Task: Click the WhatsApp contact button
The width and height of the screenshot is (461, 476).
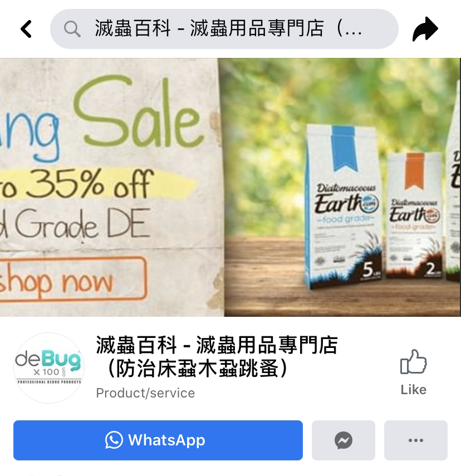Action: 158,440
